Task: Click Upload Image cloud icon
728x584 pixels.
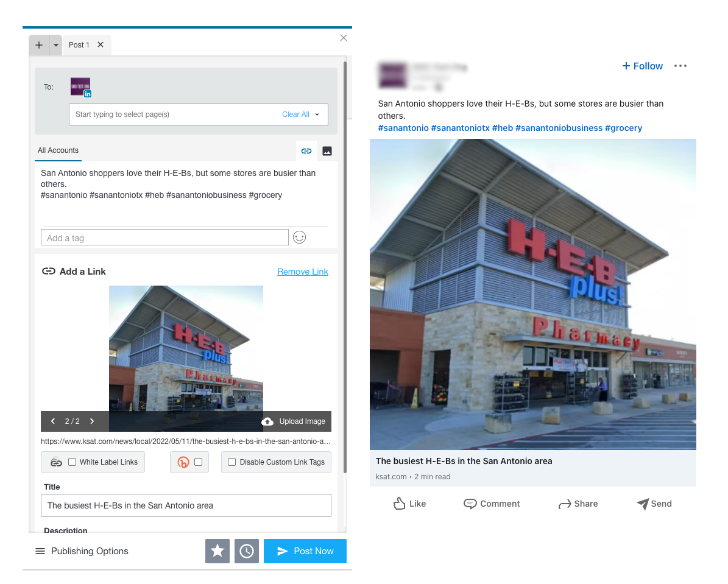Action: point(267,421)
